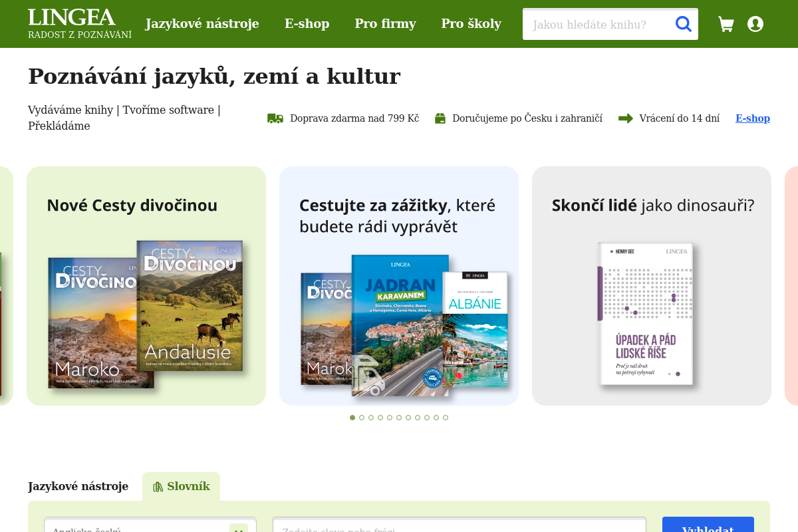Click 'Doprava zdarma nad 799 Kč' text
Image resolution: width=798 pixels, height=532 pixels.
click(x=354, y=118)
